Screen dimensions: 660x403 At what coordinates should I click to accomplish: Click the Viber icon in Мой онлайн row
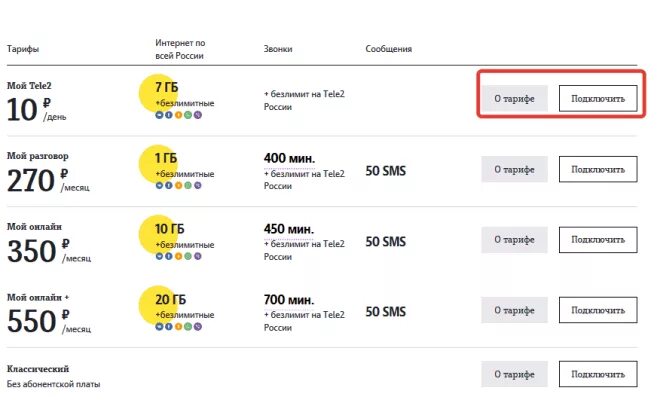[199, 257]
